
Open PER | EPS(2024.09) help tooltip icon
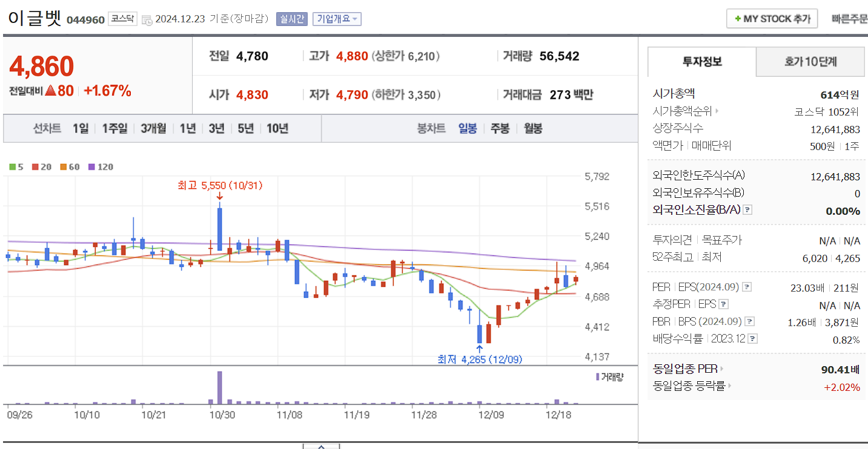[x=747, y=287]
